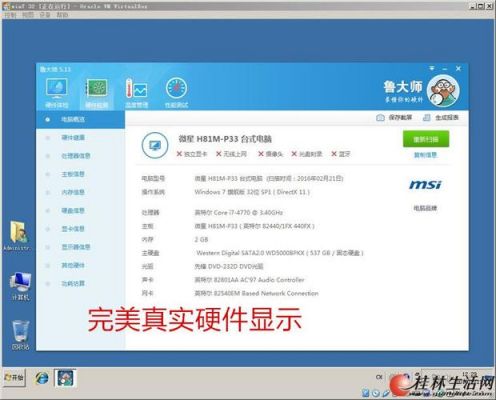Viewport: 496px width, 400px height.
Task: Click the 无线上网 feature indicator
Action: pos(231,154)
